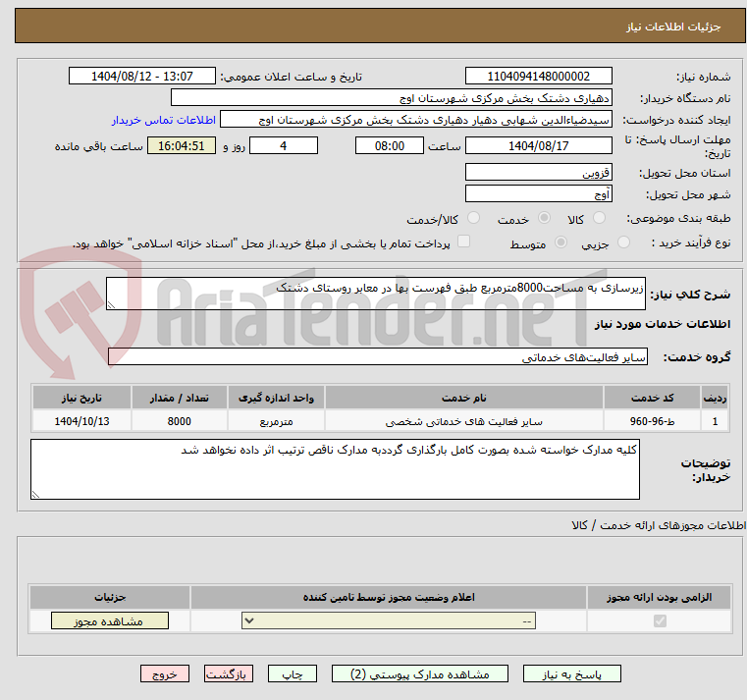Open مشاهده مدارک پیوستی (2) attachments
747x700 pixels.
click(420, 674)
